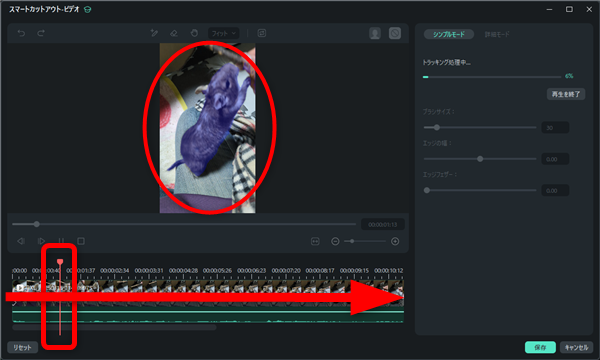600x360 pixels.
Task: Toggle transparent background preview icon
Action: pyautogui.click(x=395, y=33)
